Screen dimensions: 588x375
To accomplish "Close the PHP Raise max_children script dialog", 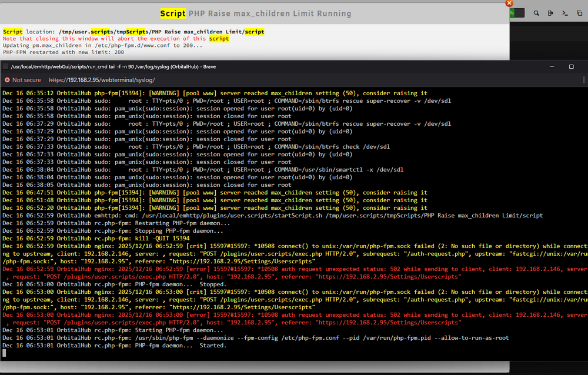I will tap(509, 3).
